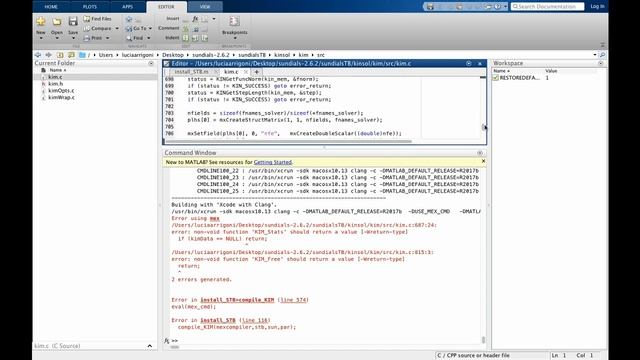
Task: Click the Log In link
Action: (x=597, y=7)
